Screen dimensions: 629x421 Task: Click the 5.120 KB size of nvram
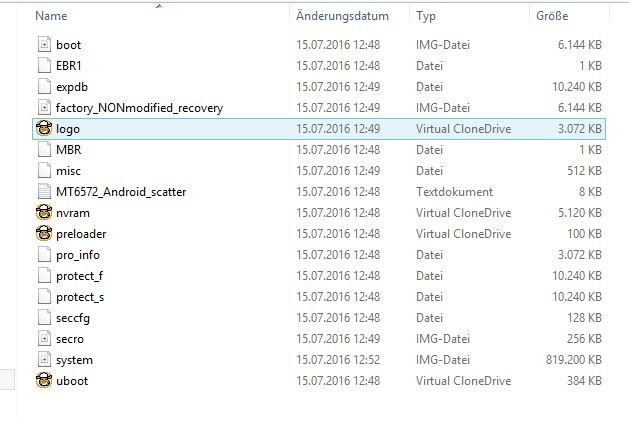[580, 213]
